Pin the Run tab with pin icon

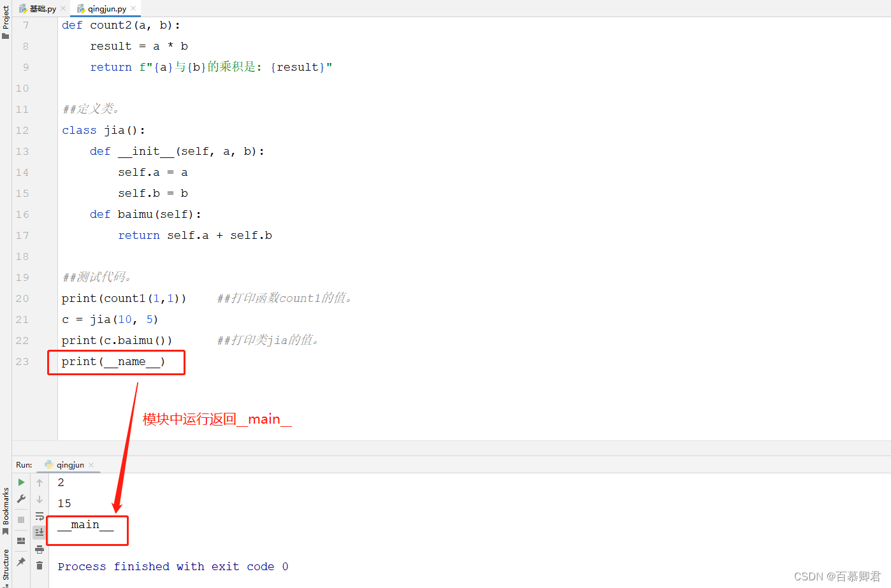coord(21,562)
